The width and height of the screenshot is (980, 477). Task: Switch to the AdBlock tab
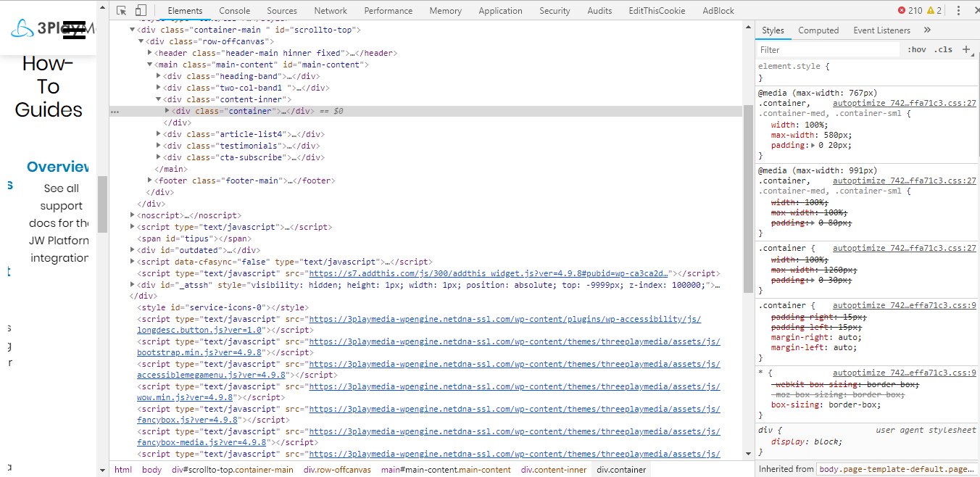pos(718,11)
